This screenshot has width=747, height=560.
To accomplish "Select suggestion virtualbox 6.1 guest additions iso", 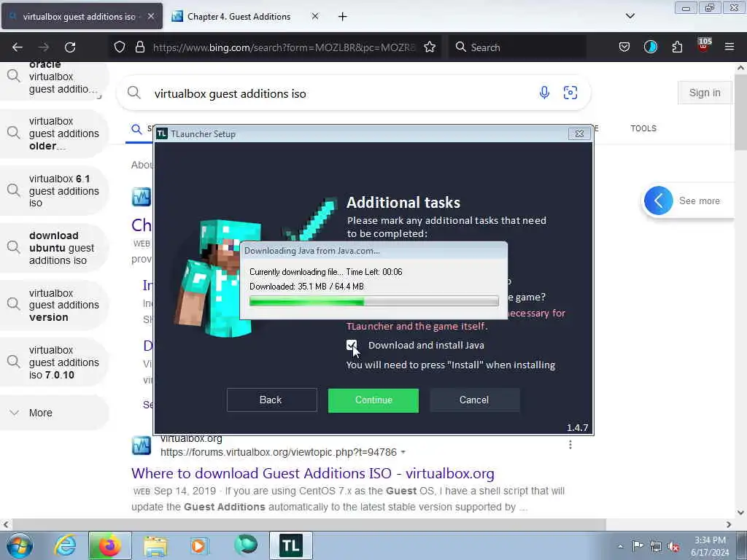I will click(55, 191).
